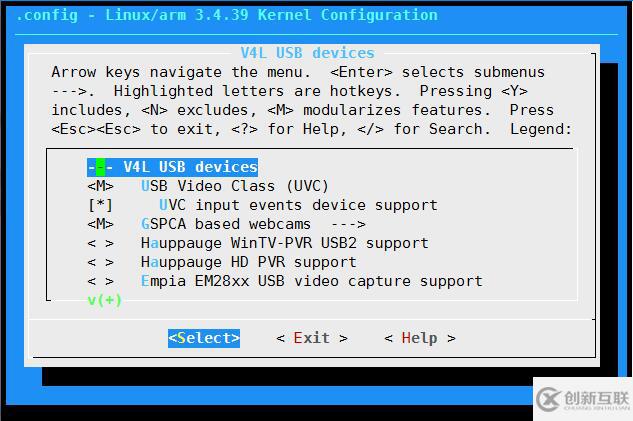This screenshot has height=421, width=633.
Task: Select Empia EM28xx USB video capture support label
Action: (312, 281)
